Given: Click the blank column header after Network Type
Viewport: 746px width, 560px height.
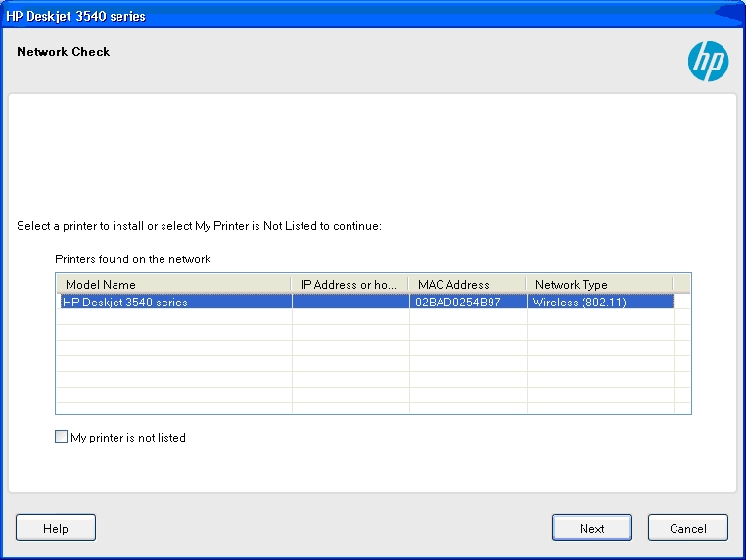Looking at the screenshot, I should pos(681,285).
